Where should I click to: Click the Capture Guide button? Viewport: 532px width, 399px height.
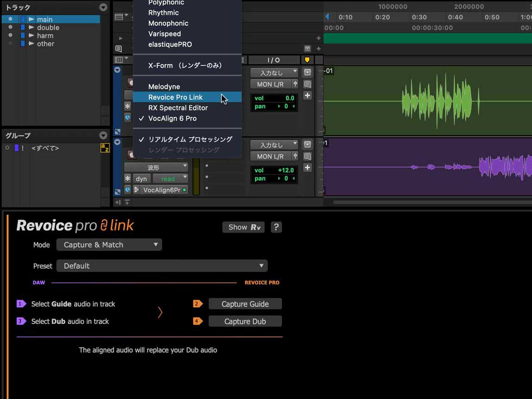245,304
